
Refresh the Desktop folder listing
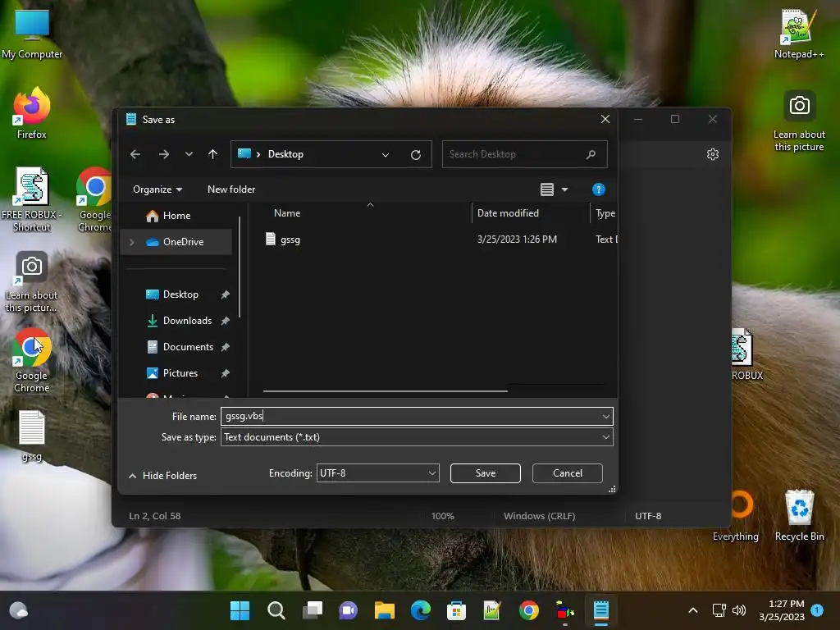click(416, 155)
